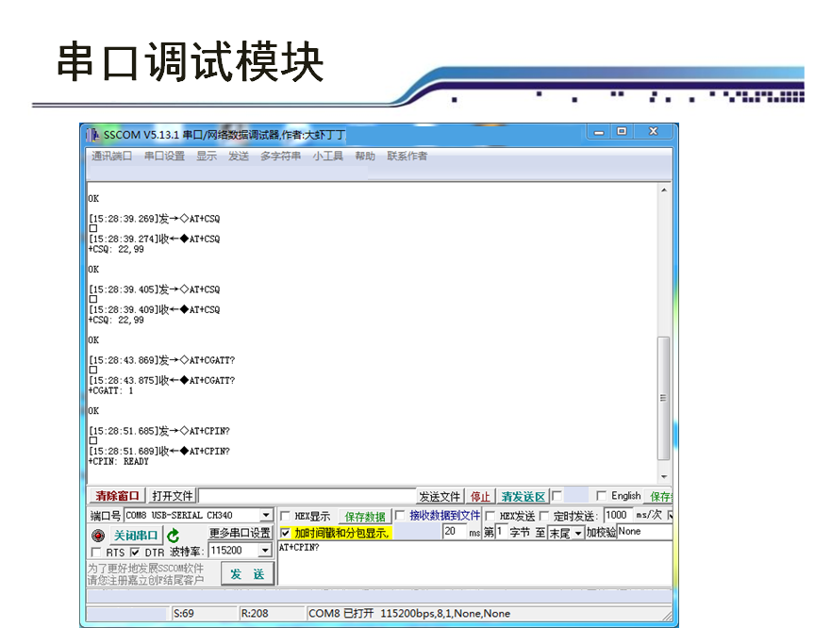Click the 停止 button

480,496
